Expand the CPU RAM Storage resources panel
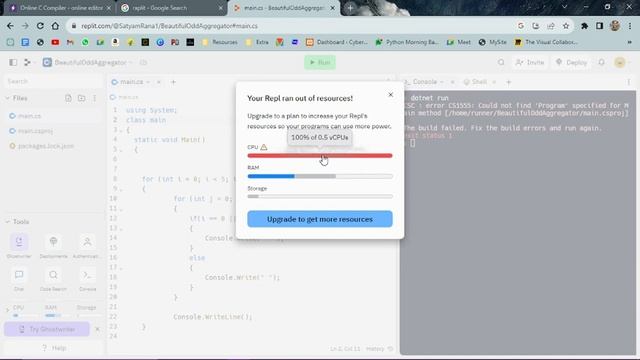 click(7, 311)
